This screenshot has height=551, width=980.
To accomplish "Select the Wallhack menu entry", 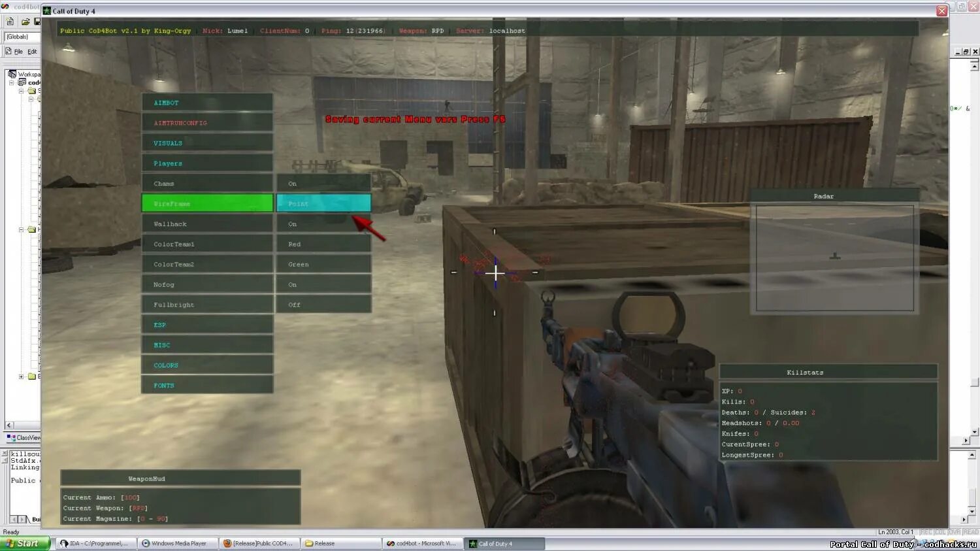I will point(207,224).
